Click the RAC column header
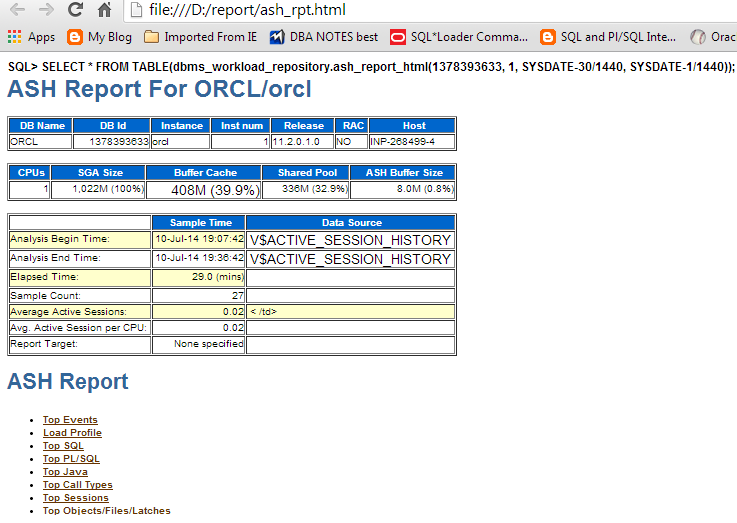737x523 pixels. 352,125
